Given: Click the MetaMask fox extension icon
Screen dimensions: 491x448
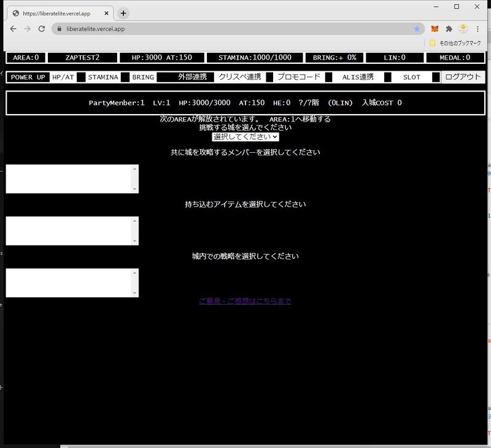Looking at the screenshot, I should click(x=435, y=29).
